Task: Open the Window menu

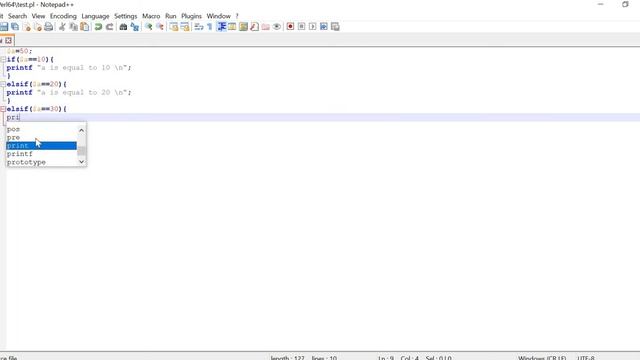Action: click(219, 16)
